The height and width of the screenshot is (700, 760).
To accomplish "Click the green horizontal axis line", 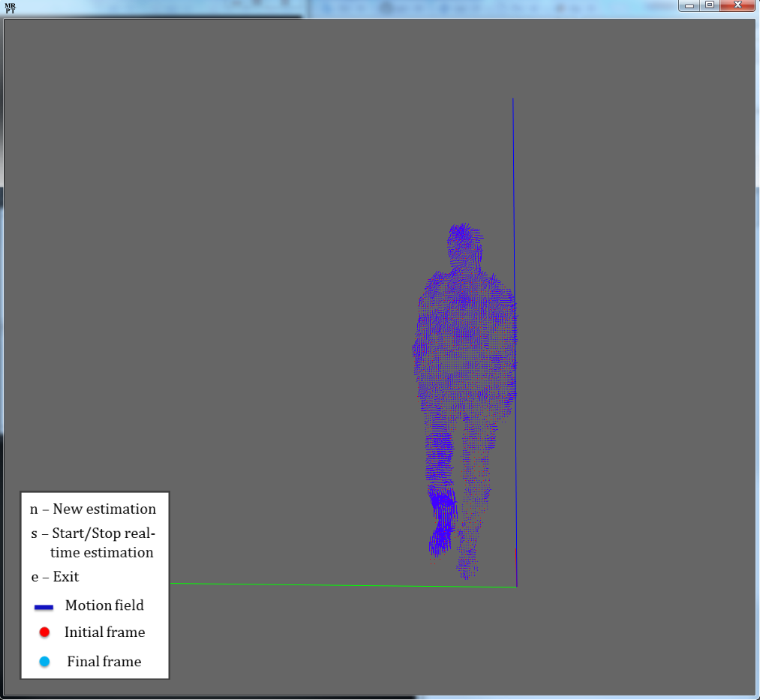I will [338, 584].
